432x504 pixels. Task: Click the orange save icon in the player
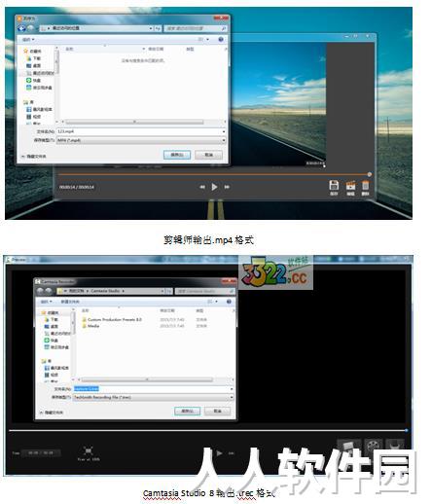334,186
